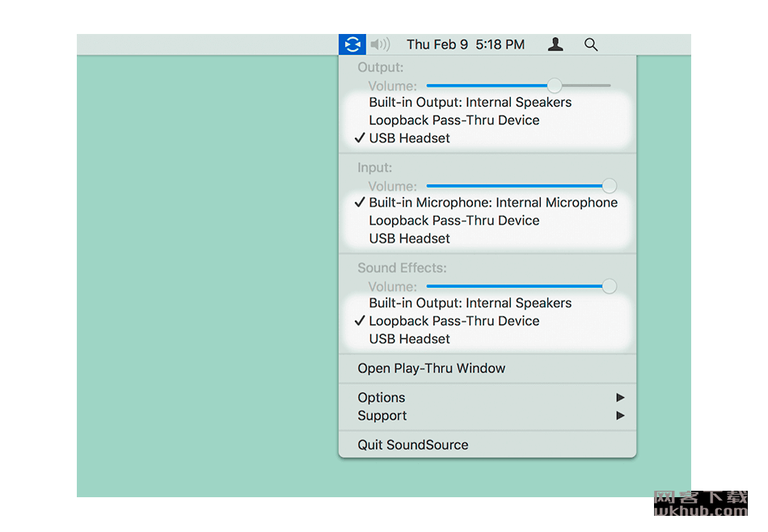Click the Support submenu arrow
This screenshot has width=768, height=532.
[x=620, y=416]
